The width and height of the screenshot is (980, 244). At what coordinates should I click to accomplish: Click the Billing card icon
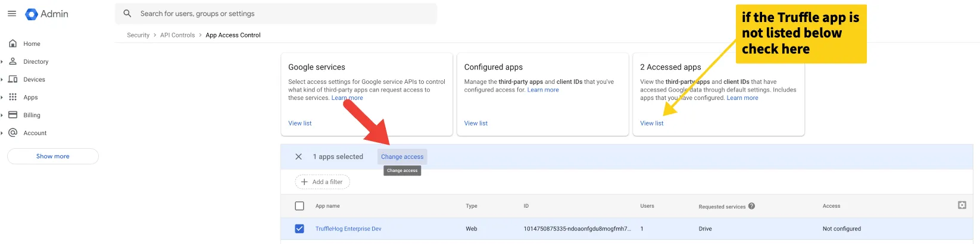[x=13, y=115]
